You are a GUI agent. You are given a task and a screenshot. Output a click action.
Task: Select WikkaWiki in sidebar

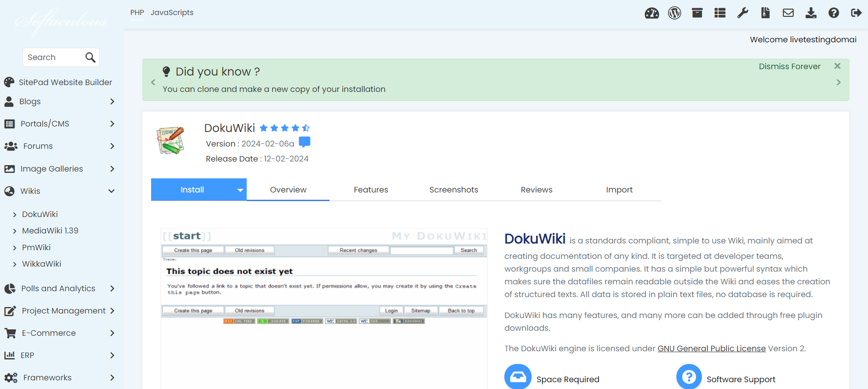[41, 264]
